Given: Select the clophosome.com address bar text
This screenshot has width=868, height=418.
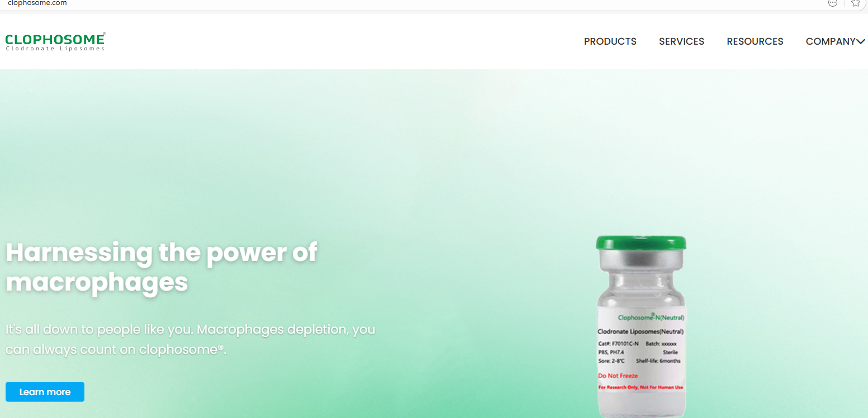Looking at the screenshot, I should point(37,3).
